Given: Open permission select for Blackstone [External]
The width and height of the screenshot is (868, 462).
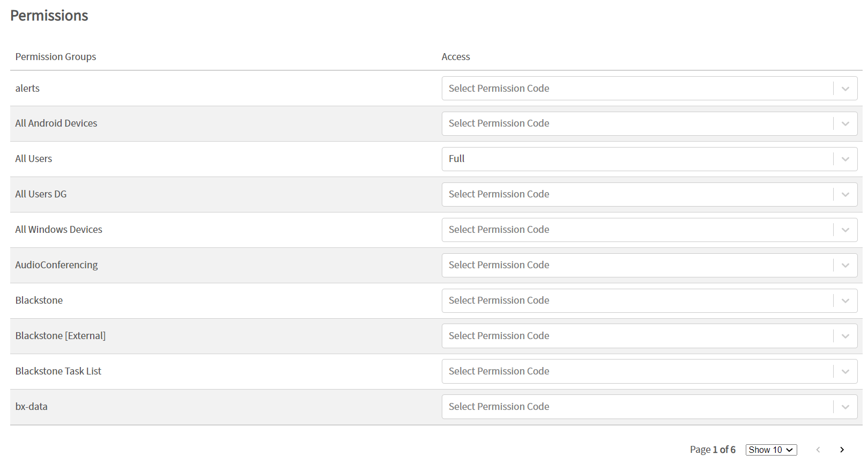Looking at the screenshot, I should [649, 336].
